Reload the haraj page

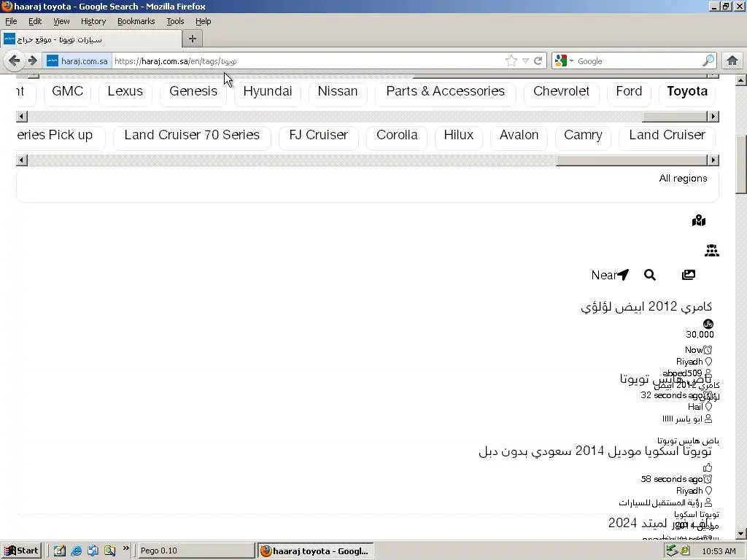tap(538, 61)
